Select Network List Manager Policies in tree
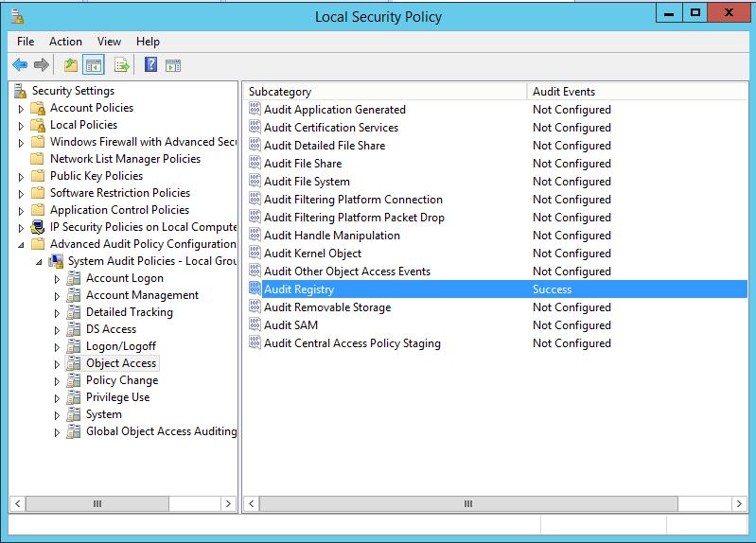 click(x=125, y=159)
